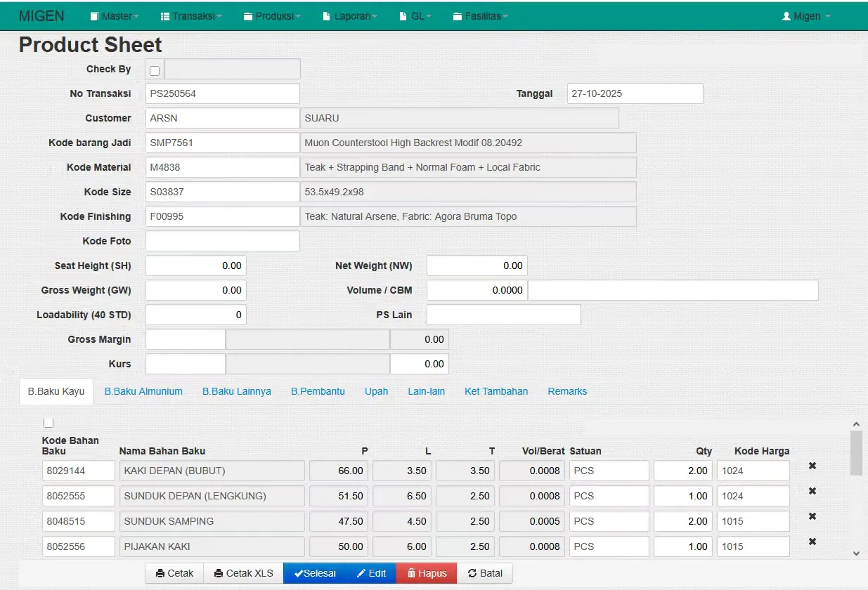Click the Satuan field for SUNDUK SAMPING
This screenshot has height=590, width=868.
[x=609, y=521]
